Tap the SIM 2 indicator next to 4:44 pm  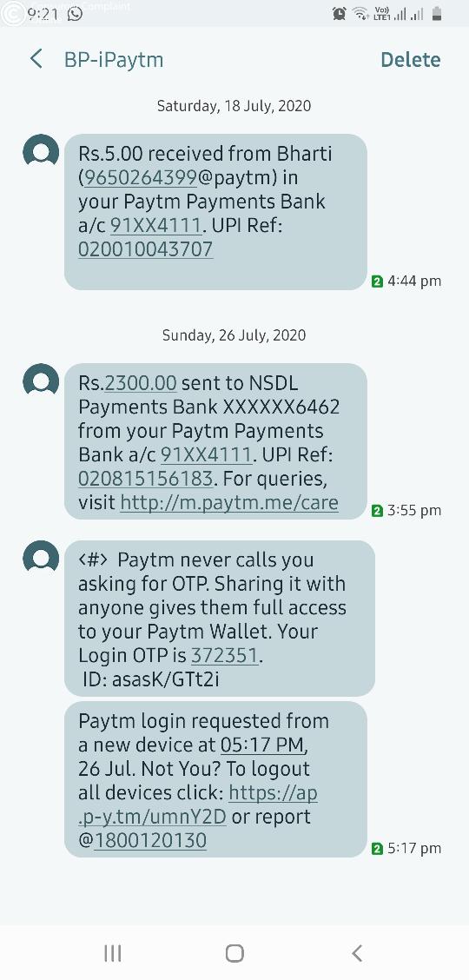coord(377,281)
